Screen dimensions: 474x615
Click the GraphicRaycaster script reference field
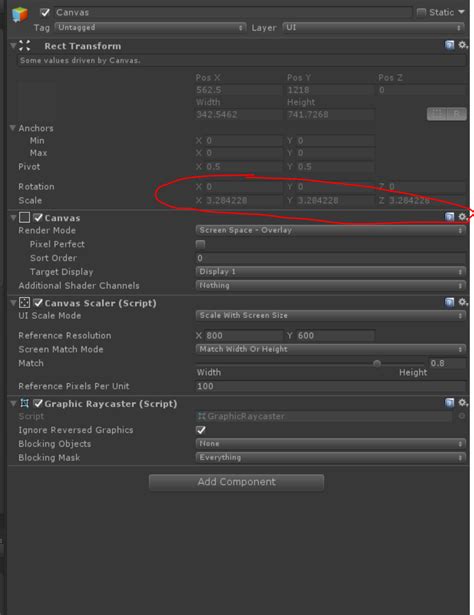[x=324, y=416]
